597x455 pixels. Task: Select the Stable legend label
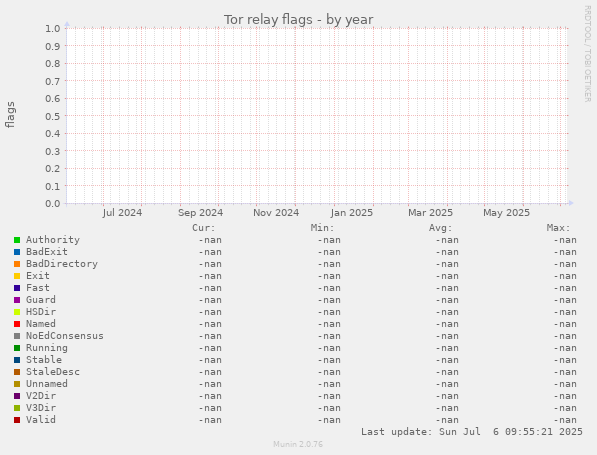coord(44,360)
